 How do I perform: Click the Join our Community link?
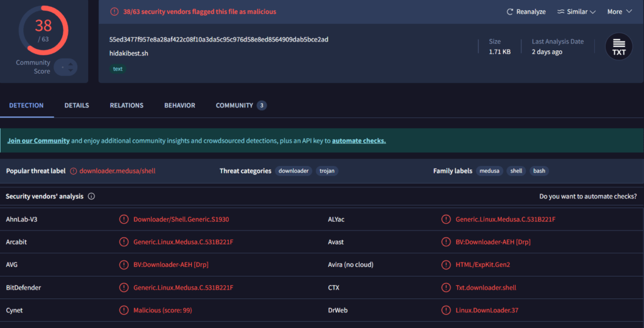(38, 141)
